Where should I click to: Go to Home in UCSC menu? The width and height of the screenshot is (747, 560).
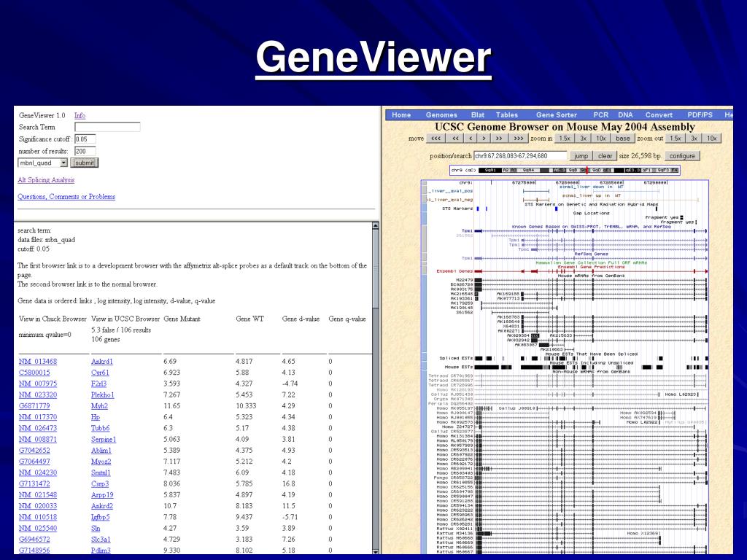coord(401,114)
